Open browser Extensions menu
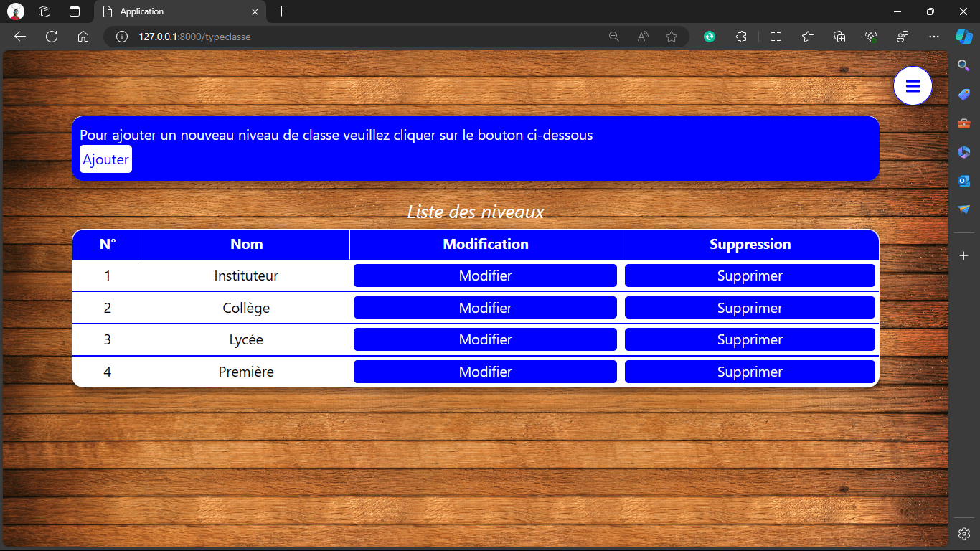Image resolution: width=980 pixels, height=551 pixels. (742, 37)
